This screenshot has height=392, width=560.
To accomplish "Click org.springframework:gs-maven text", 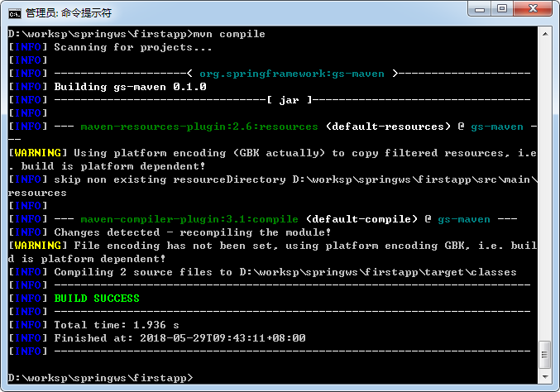I will (292, 74).
